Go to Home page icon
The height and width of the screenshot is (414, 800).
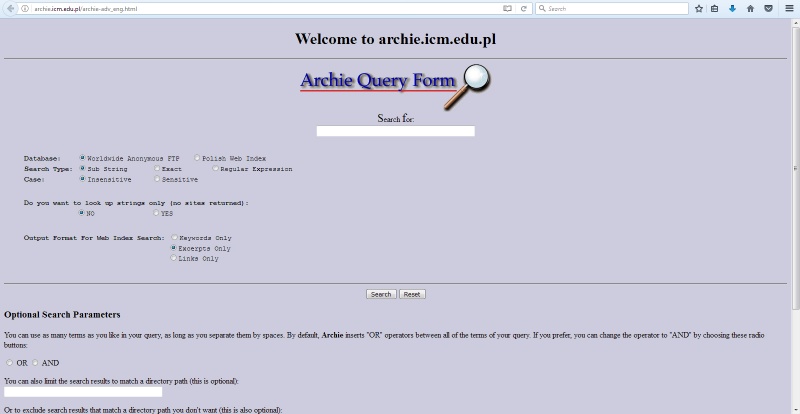pyautogui.click(x=750, y=9)
